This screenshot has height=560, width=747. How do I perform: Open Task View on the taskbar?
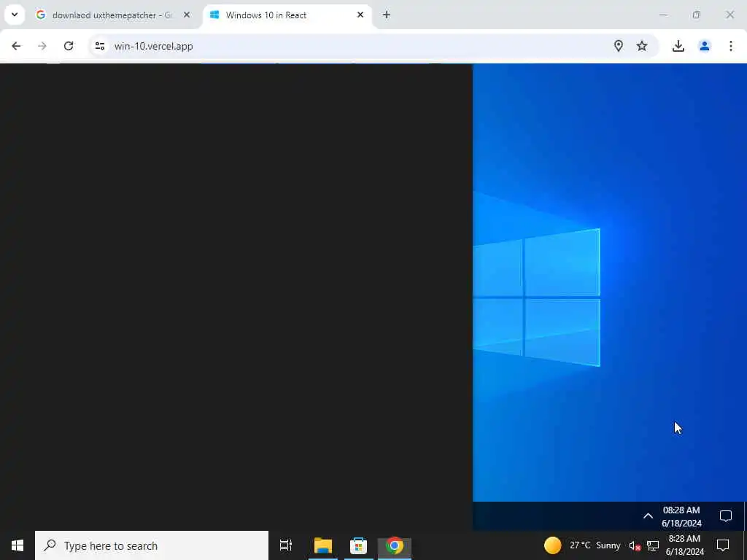tap(286, 545)
